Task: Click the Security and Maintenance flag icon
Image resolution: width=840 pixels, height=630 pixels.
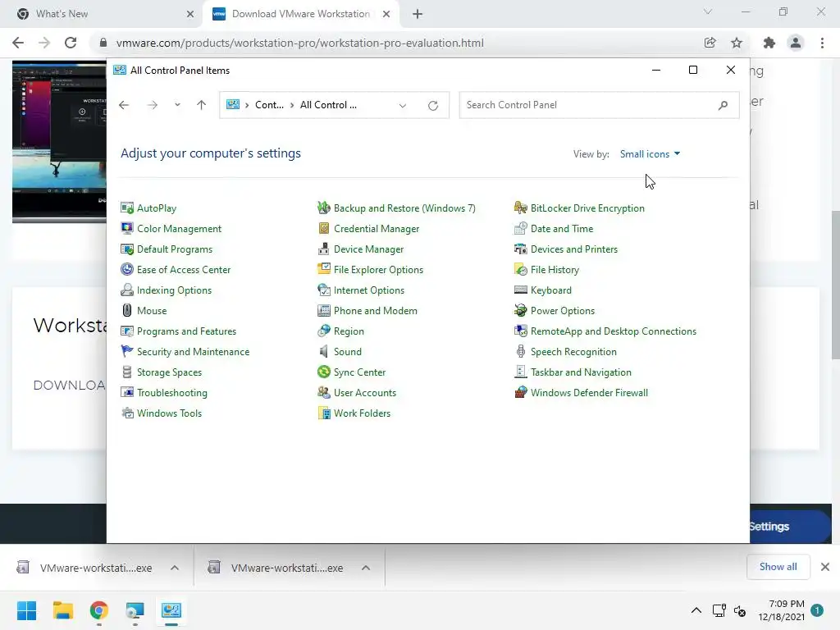Action: [x=127, y=351]
